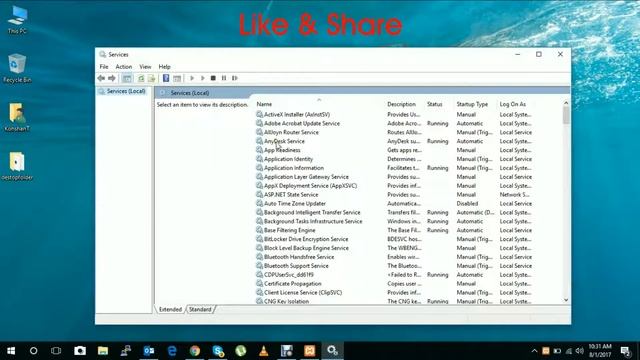Click the volume icon in the system tray
Viewport: 640px width, 360px height.
[x=580, y=351]
